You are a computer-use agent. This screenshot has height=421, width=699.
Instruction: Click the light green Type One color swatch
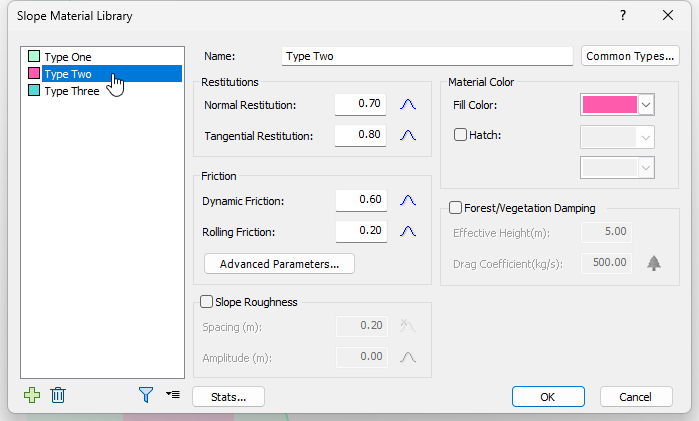click(34, 57)
